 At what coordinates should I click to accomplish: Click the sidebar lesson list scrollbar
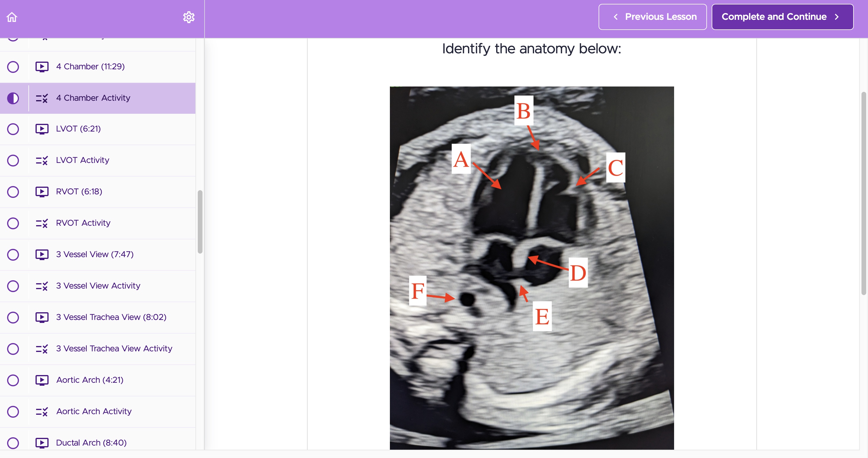[x=200, y=222]
